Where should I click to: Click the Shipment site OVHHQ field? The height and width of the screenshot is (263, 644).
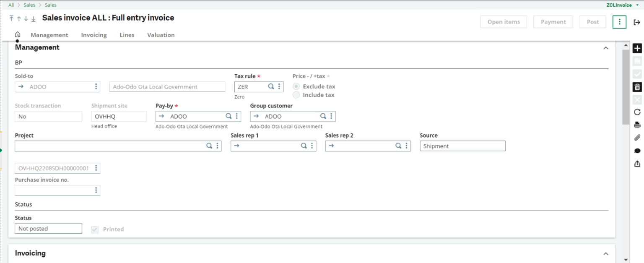(119, 117)
